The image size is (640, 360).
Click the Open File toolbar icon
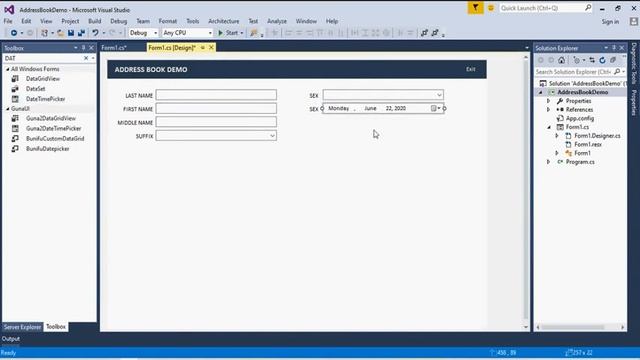tap(60, 33)
